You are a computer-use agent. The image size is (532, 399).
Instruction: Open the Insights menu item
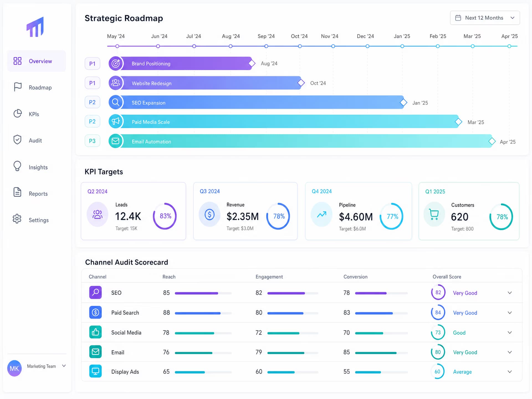point(37,167)
